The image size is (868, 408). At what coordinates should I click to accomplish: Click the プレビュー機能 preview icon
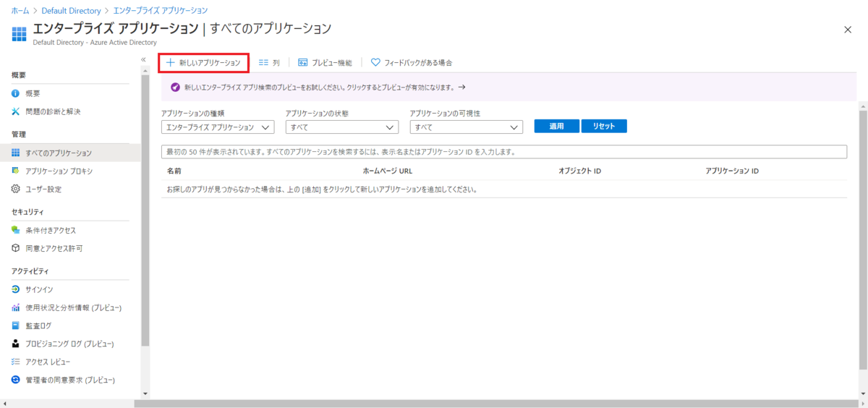(x=303, y=63)
